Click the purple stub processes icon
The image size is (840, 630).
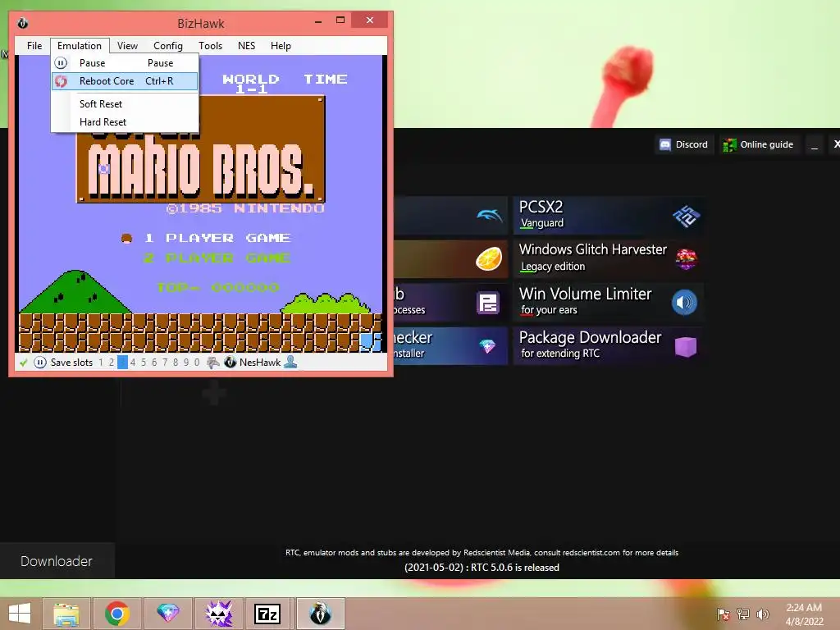click(488, 304)
